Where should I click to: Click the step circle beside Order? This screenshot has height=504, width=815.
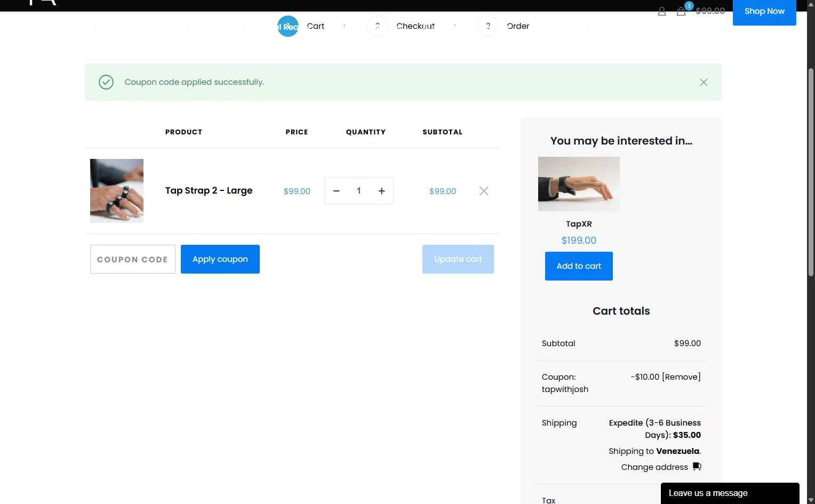[x=488, y=26]
